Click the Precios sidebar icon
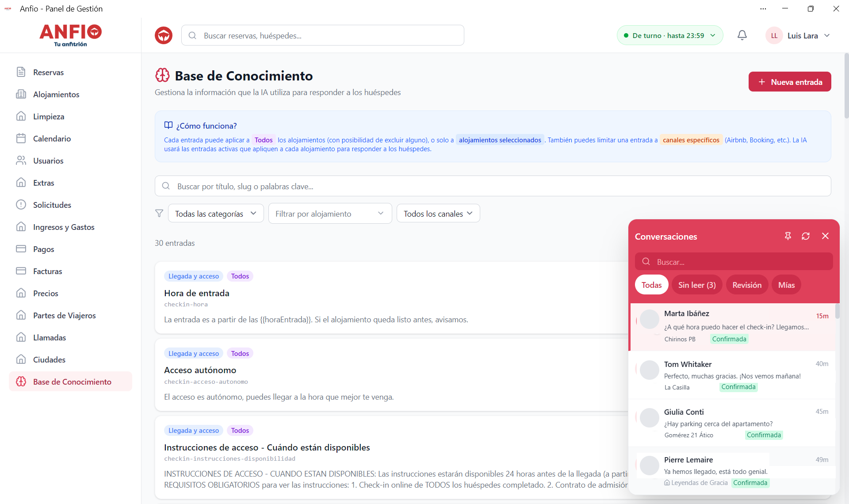This screenshot has width=849, height=504. pyautogui.click(x=21, y=293)
